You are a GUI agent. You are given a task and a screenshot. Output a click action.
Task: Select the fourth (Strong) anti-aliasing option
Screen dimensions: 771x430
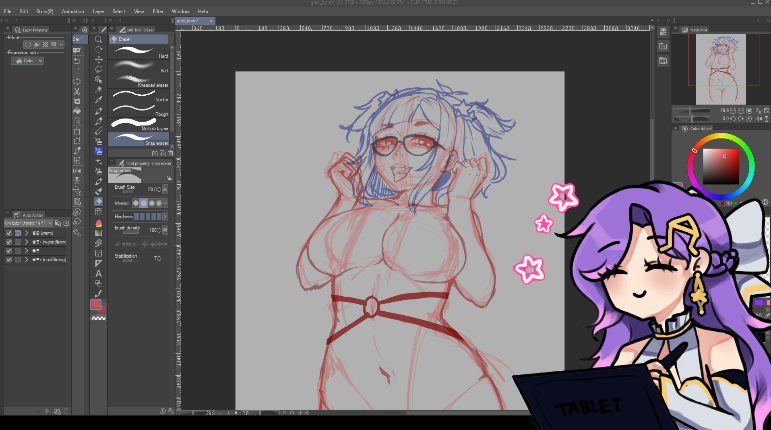[159, 203]
